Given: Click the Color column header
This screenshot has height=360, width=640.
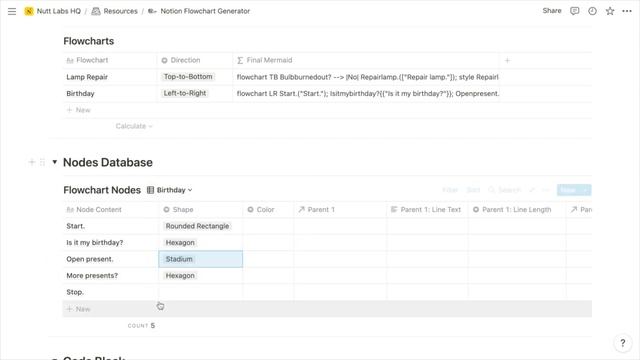Looking at the screenshot, I should click(x=268, y=209).
